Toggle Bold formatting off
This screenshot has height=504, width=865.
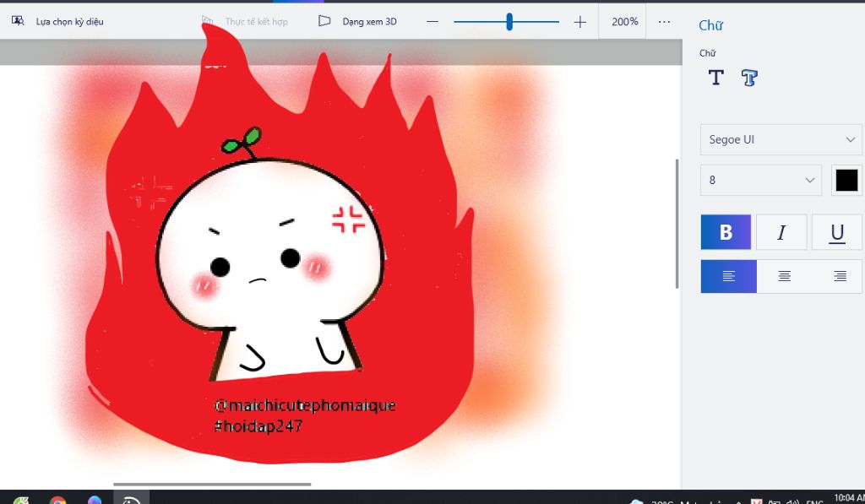click(x=726, y=232)
